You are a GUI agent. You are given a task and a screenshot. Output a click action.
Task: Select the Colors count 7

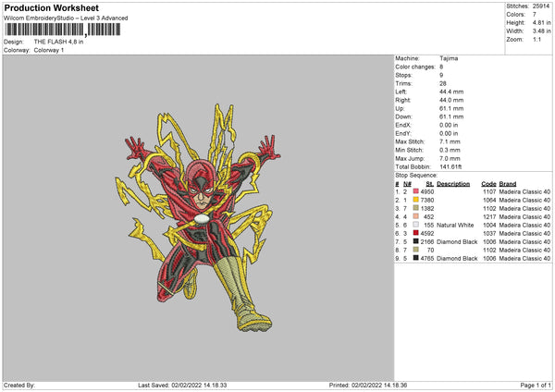click(535, 15)
